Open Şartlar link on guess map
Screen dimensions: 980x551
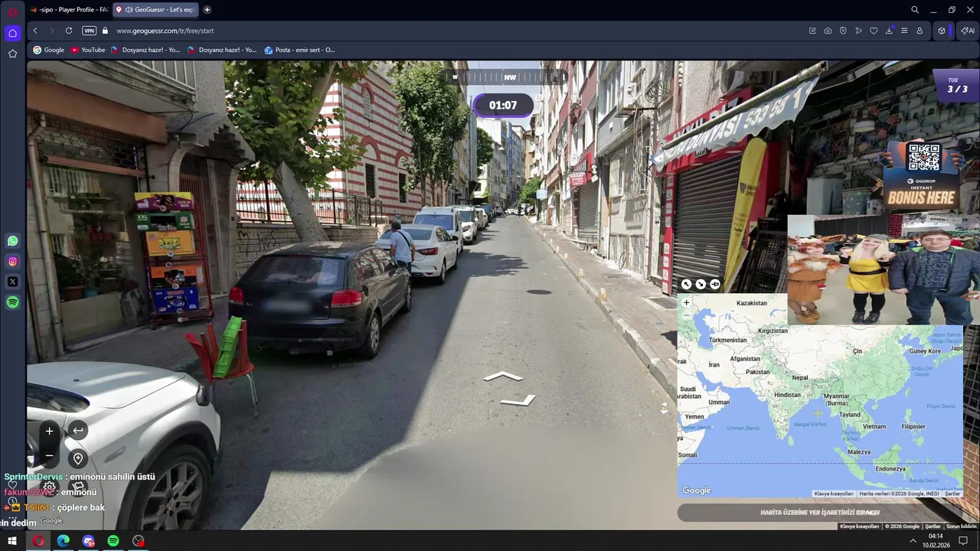[952, 494]
